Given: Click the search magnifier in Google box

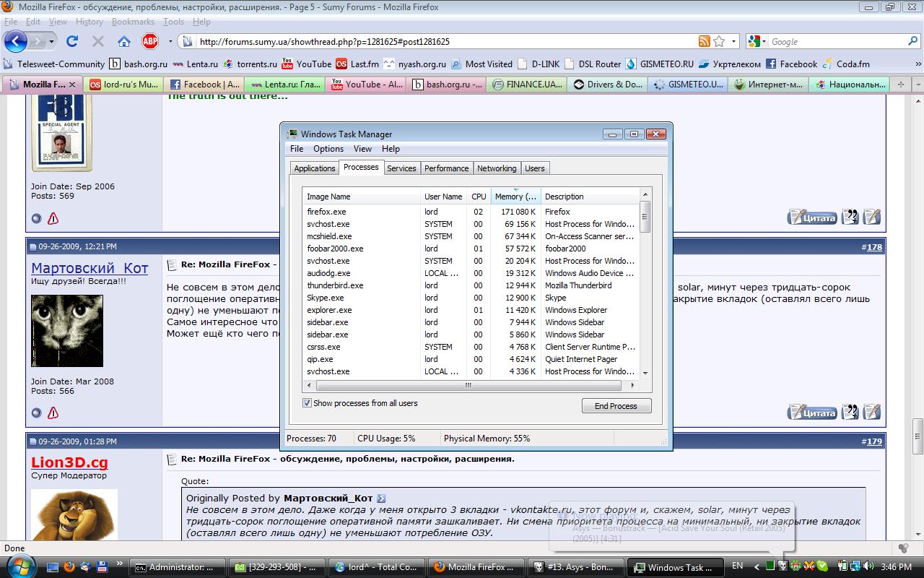Looking at the screenshot, I should click(912, 41).
